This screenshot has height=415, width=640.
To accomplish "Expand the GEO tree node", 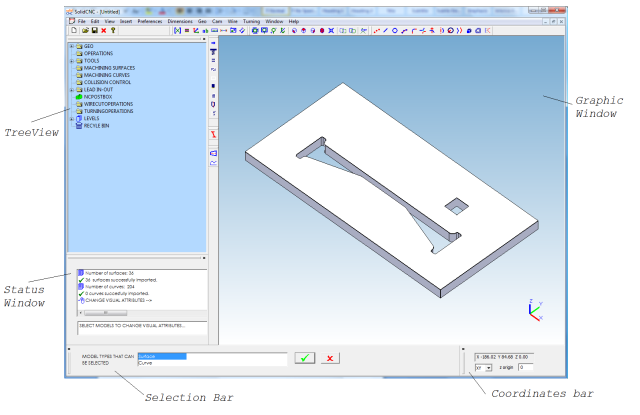I will pos(70,45).
